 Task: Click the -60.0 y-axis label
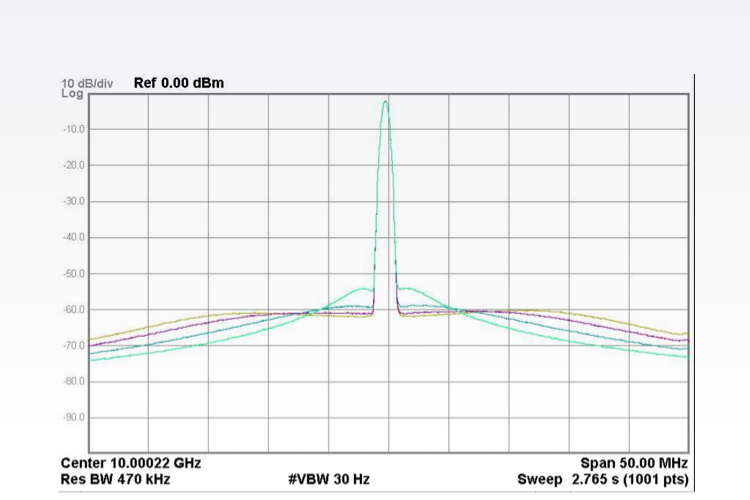tap(74, 309)
